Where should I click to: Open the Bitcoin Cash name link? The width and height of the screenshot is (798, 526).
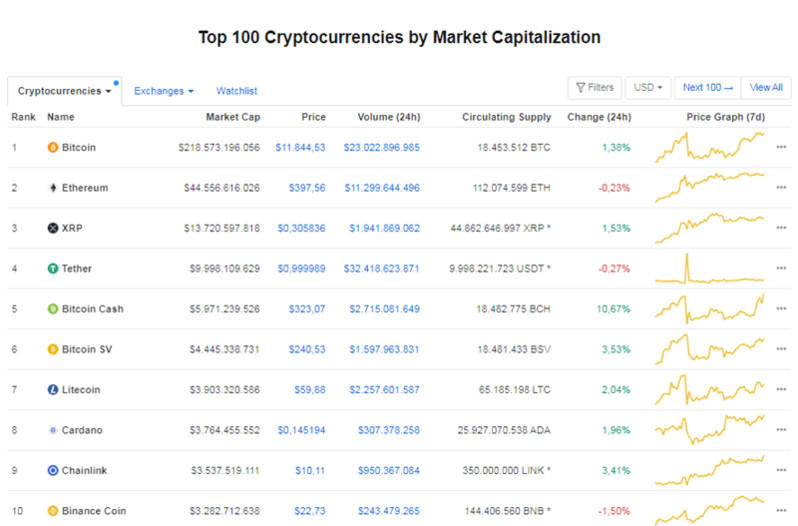(93, 309)
